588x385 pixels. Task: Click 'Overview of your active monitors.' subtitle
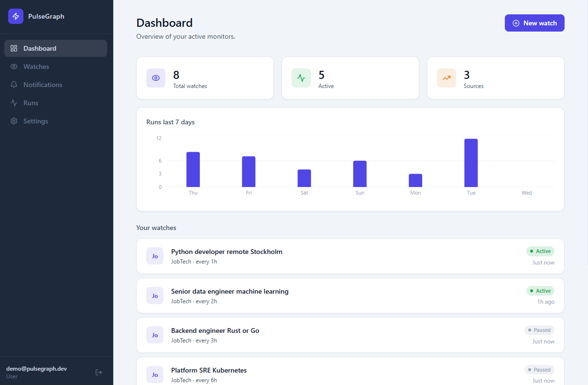pos(185,36)
